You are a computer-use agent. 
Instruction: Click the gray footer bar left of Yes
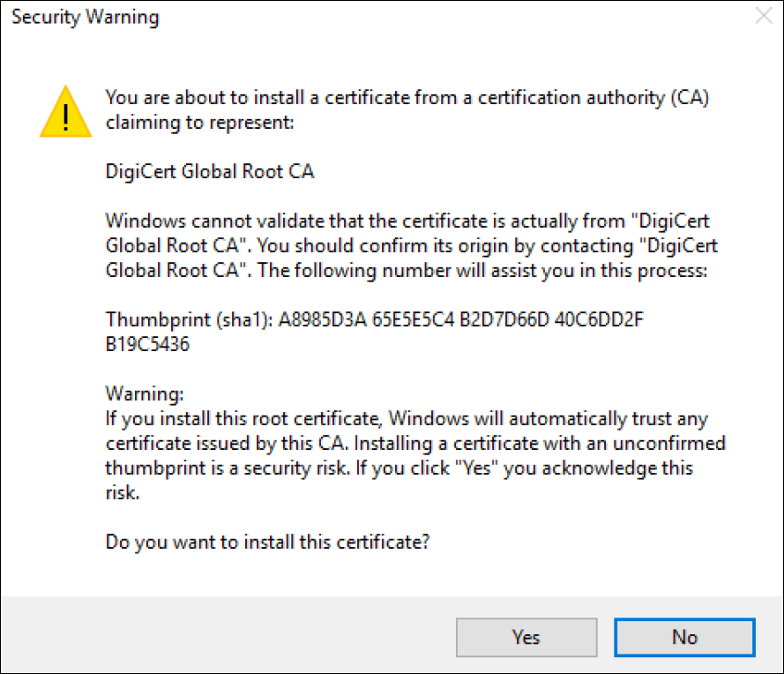tap(220, 635)
